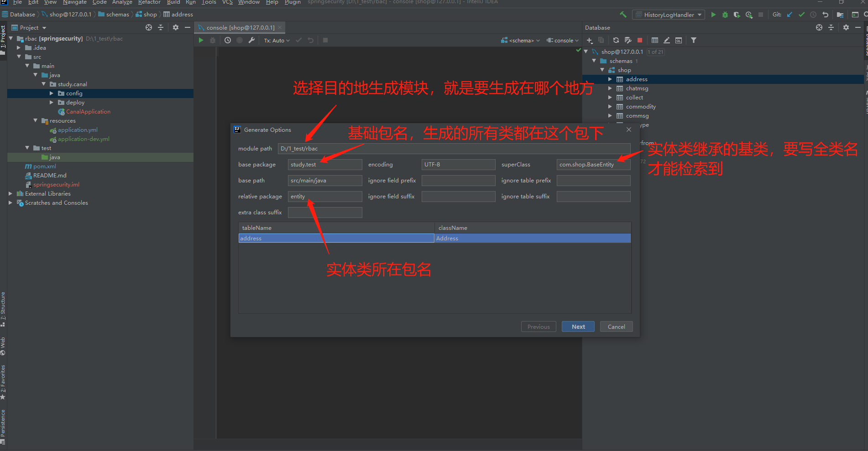Expand the commodity table node
868x451 pixels.
610,106
